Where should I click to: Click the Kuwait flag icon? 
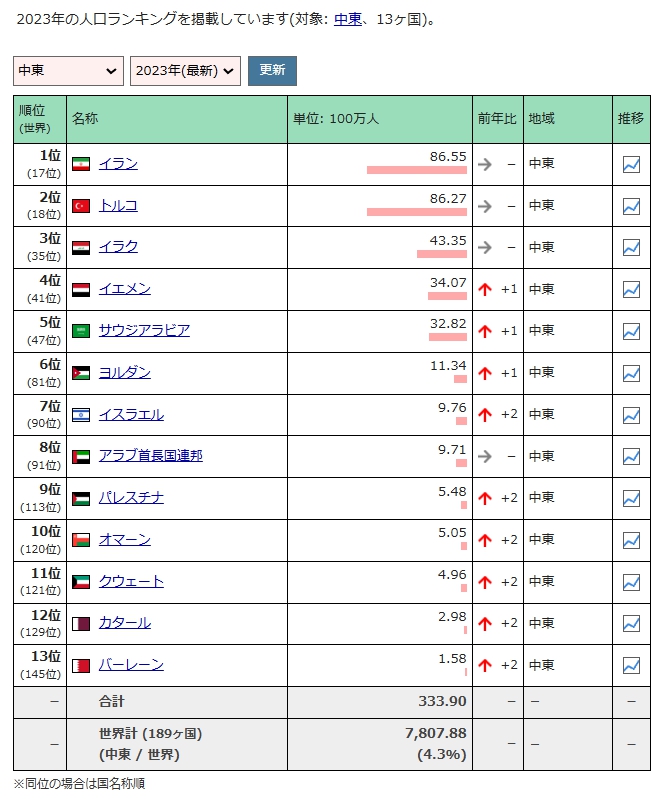(x=81, y=582)
